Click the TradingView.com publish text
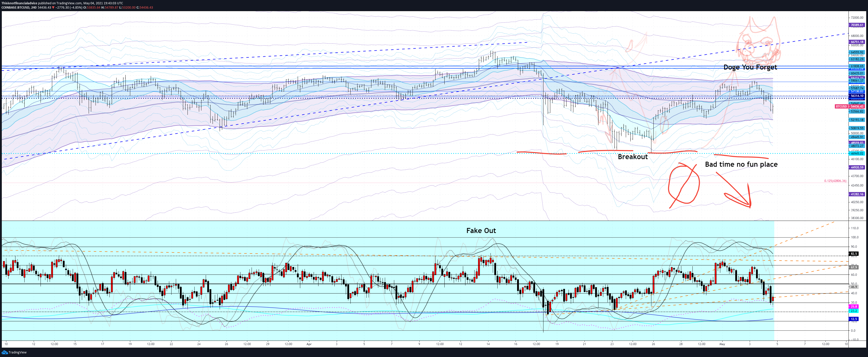 coord(69,3)
